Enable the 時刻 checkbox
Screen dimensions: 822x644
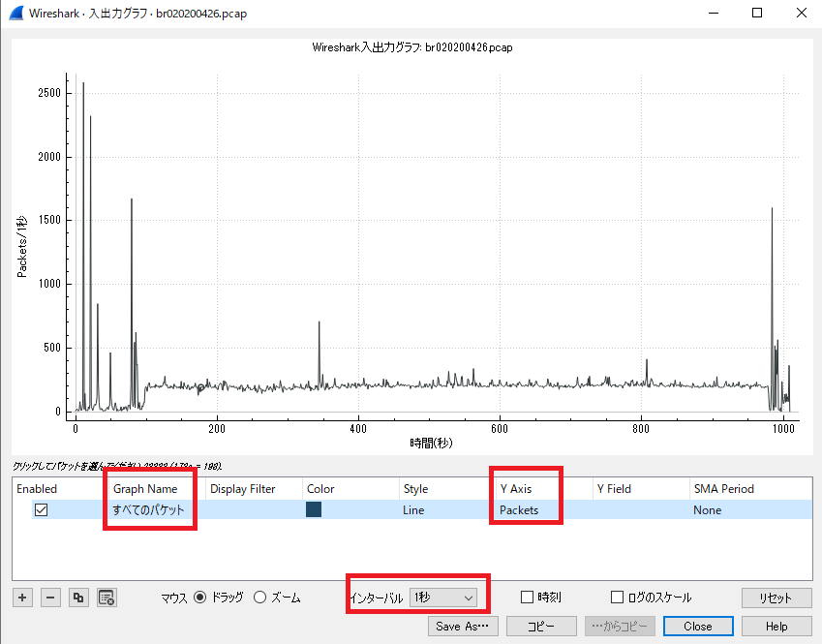527,598
